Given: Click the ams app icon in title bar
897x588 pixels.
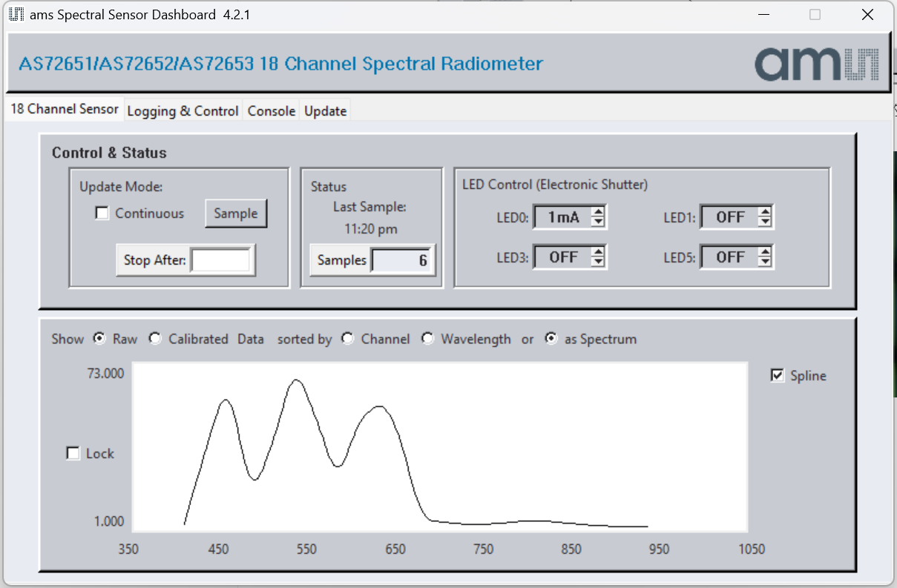Looking at the screenshot, I should (x=16, y=15).
